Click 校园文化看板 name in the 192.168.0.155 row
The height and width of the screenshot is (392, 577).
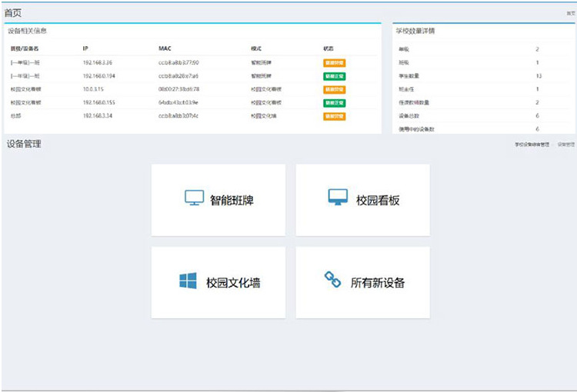point(25,102)
